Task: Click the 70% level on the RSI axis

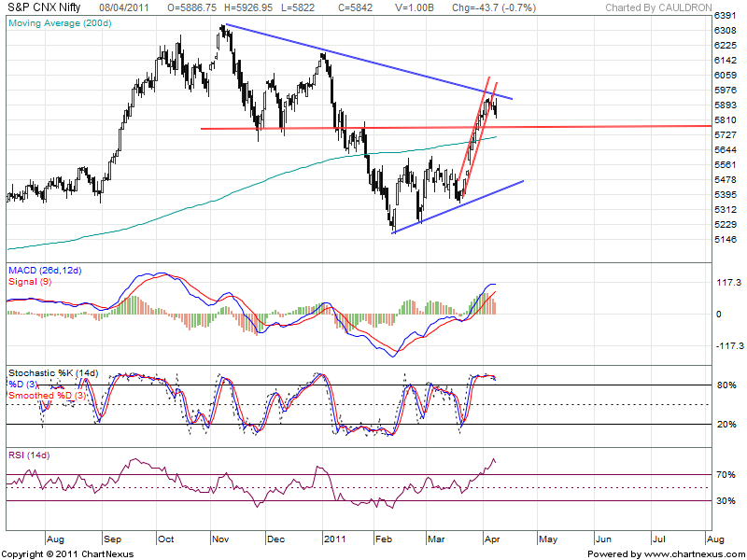Action: click(x=724, y=475)
